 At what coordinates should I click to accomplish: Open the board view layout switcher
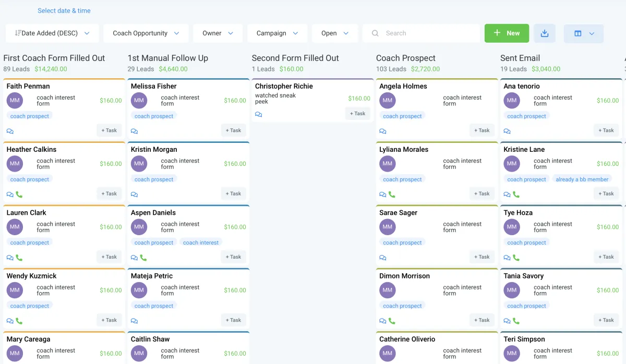[583, 33]
